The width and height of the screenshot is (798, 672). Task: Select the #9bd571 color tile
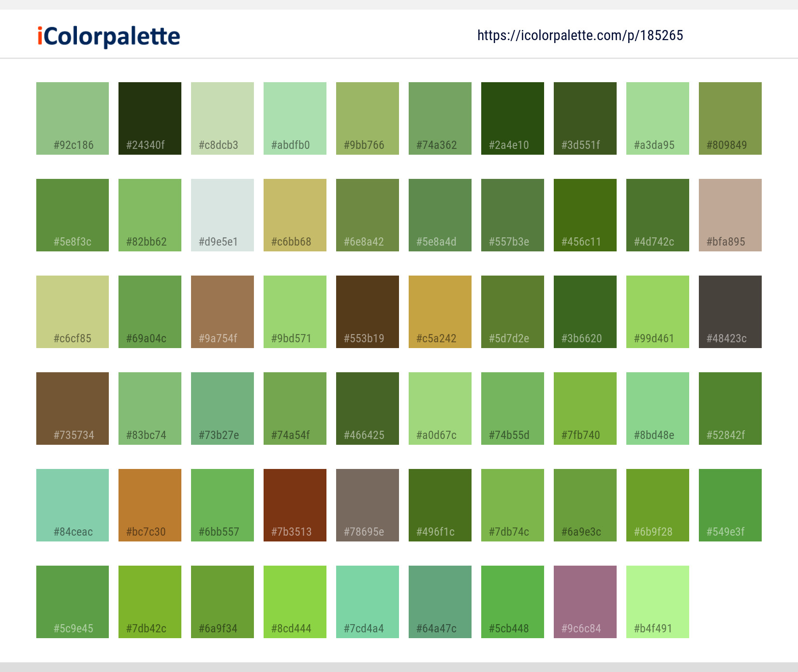coord(295,312)
